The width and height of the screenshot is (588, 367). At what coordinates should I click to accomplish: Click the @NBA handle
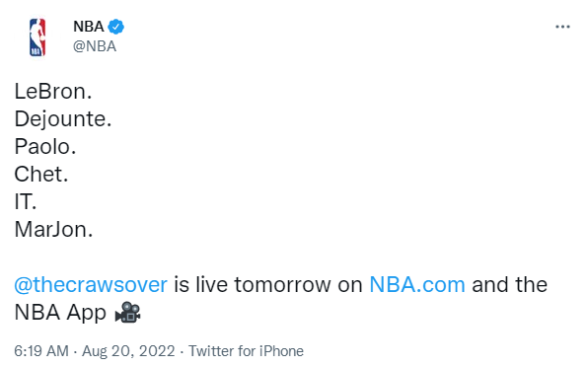click(x=95, y=46)
